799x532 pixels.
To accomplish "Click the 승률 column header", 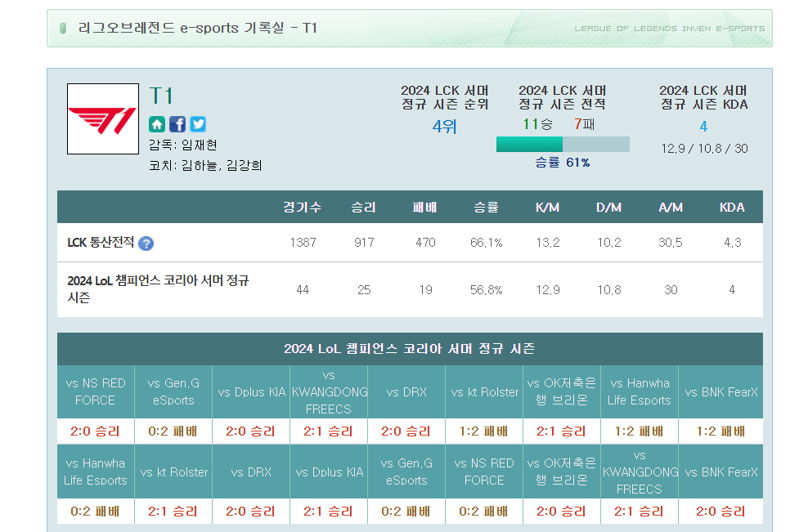I will coord(486,208).
